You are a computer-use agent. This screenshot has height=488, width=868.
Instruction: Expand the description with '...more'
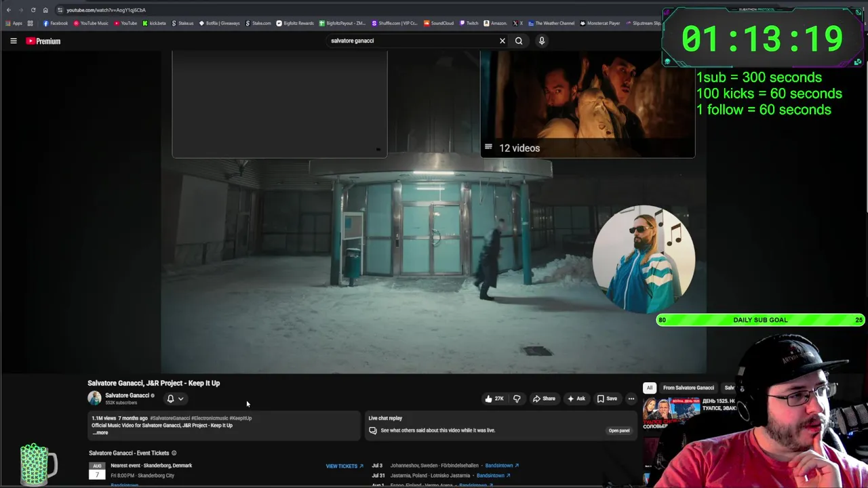point(100,432)
